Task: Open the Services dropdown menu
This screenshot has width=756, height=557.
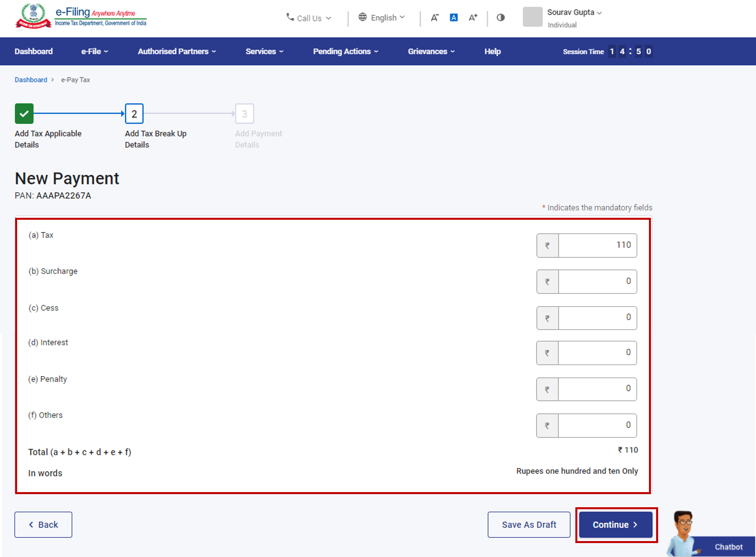Action: 264,51
